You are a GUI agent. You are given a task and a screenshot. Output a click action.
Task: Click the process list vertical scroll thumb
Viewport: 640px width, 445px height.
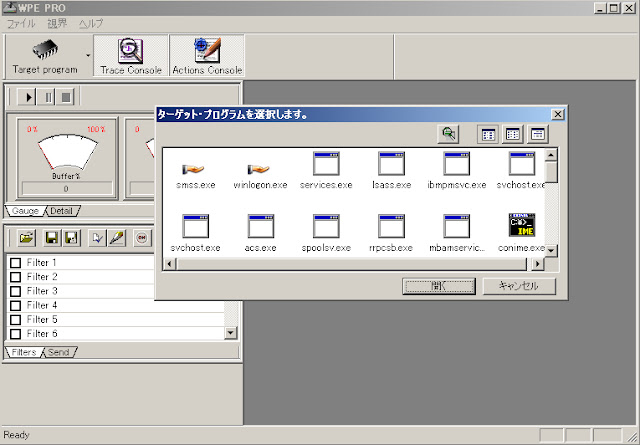click(x=551, y=172)
